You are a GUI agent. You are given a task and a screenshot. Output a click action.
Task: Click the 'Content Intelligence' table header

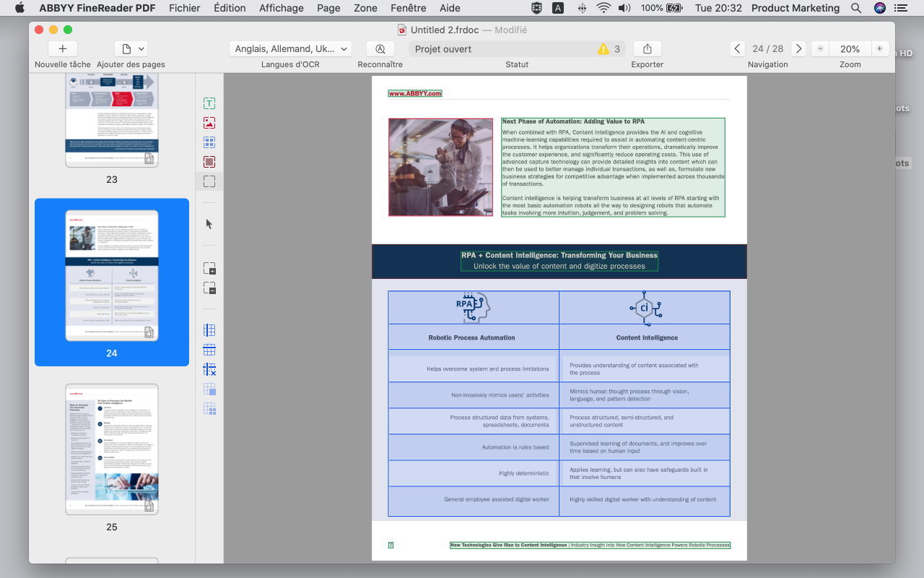[x=647, y=337]
